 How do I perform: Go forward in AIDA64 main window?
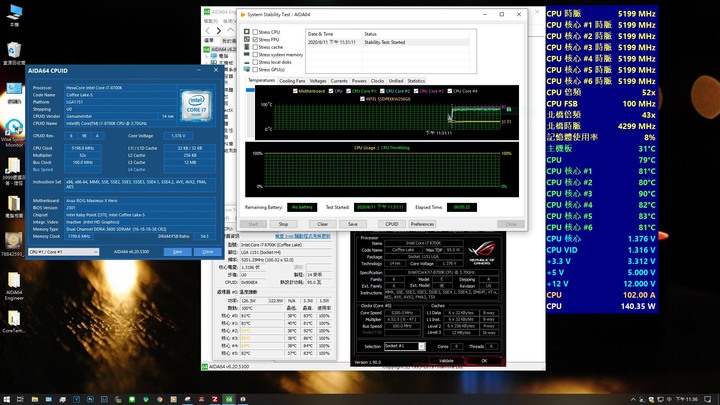(219, 30)
